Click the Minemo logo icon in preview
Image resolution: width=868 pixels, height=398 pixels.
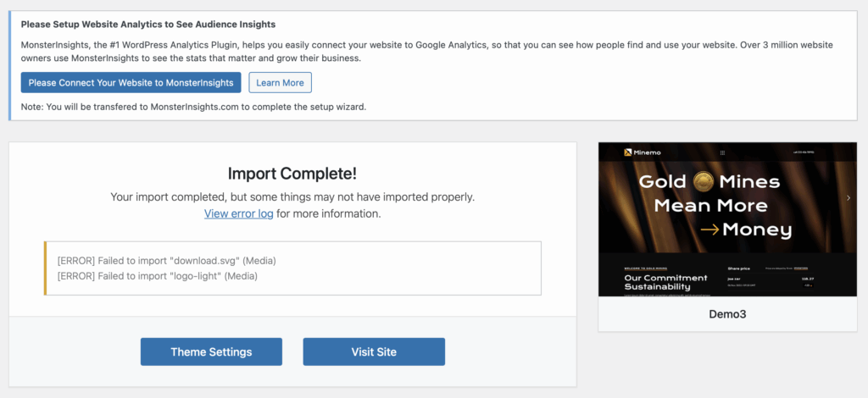(x=628, y=152)
